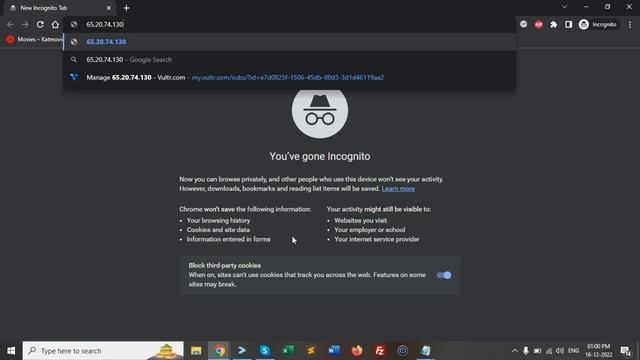The height and width of the screenshot is (360, 640).
Task: Open the Movies - Katmovie bookmark
Action: click(35, 40)
